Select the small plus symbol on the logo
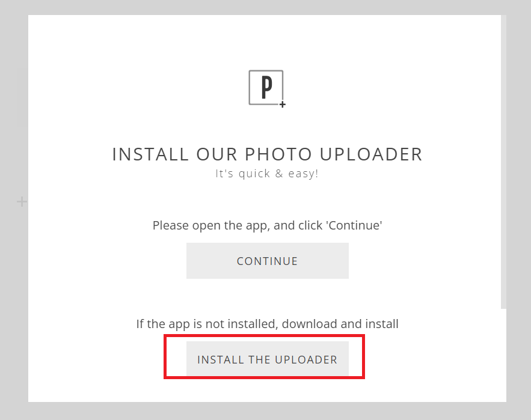Viewport: 531px width, 420px height. coord(283,104)
